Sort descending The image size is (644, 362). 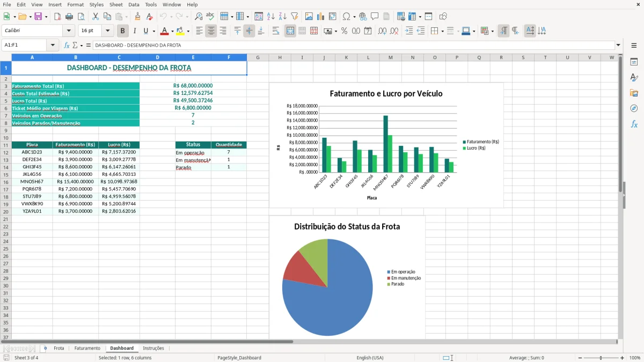pos(282,17)
